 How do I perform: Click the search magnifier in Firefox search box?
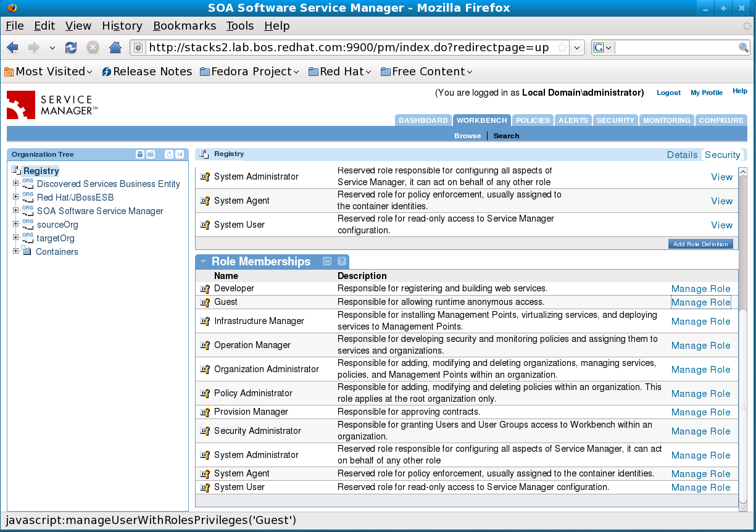click(744, 48)
